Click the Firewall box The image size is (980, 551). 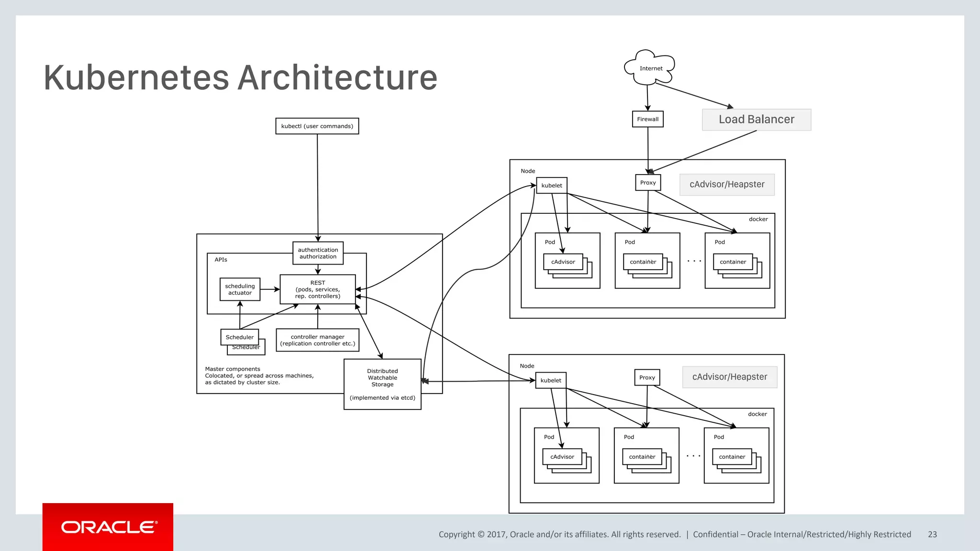647,119
